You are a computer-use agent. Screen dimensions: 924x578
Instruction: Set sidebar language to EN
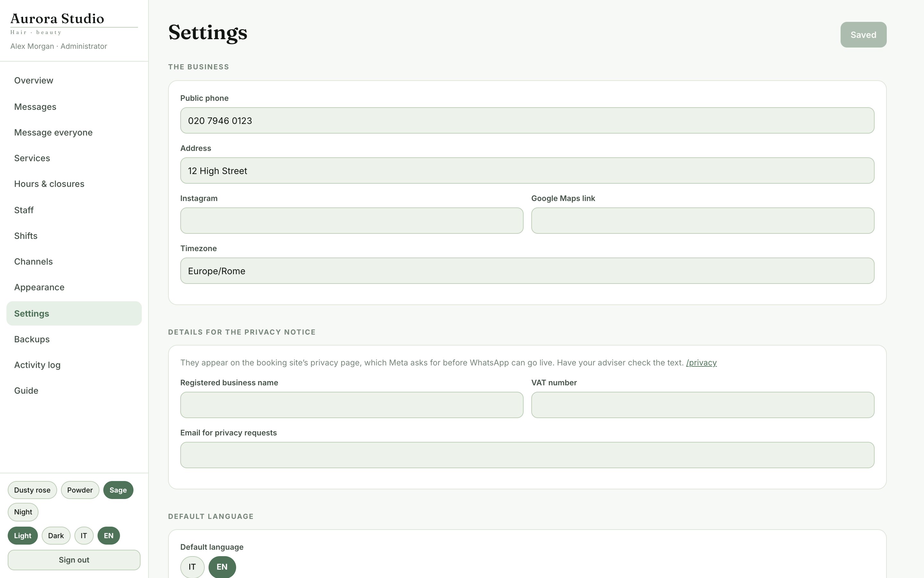108,536
